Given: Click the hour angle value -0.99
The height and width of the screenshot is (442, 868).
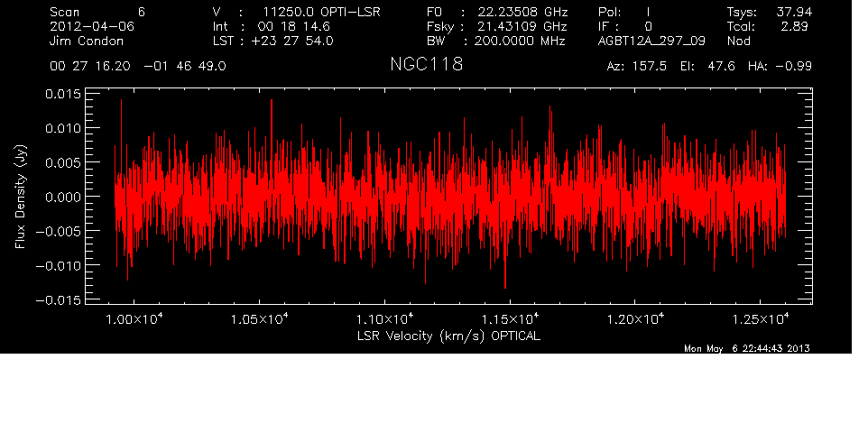Looking at the screenshot, I should tap(794, 67).
